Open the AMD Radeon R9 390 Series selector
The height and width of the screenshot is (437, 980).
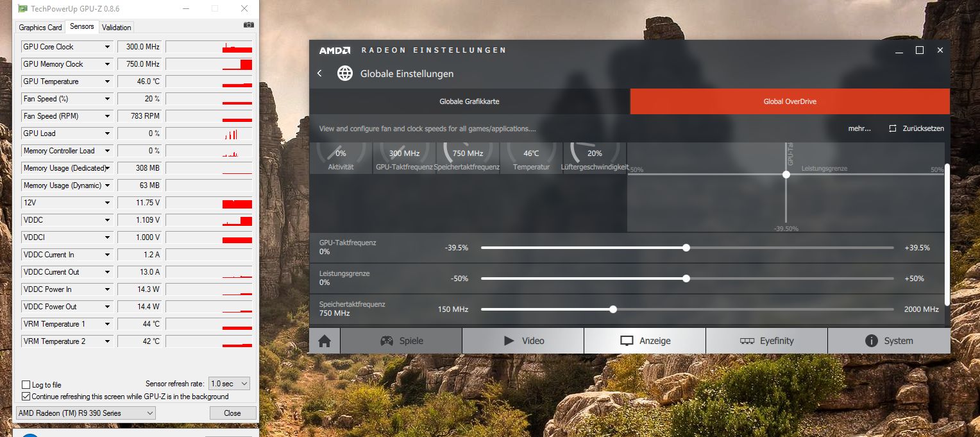pos(86,413)
